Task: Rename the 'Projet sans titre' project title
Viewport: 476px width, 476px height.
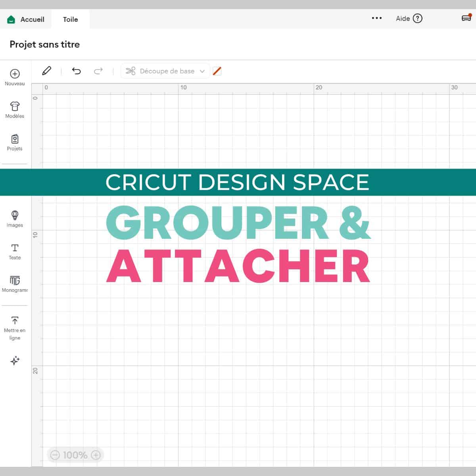Action: 44,44
